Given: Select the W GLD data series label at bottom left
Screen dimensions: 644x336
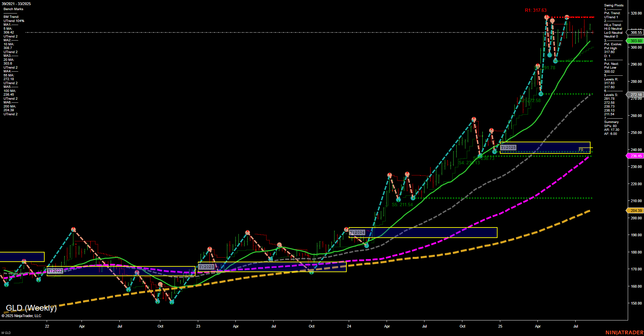Looking at the screenshot, I should click(6, 332).
